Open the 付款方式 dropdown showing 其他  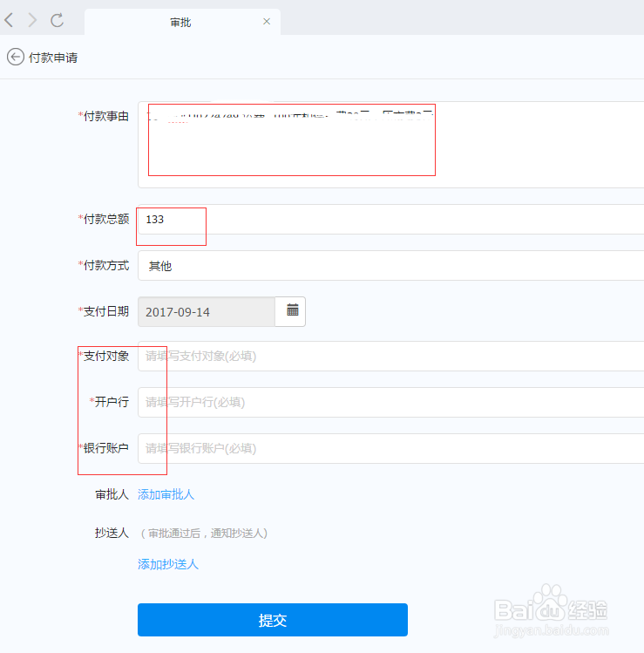[390, 266]
